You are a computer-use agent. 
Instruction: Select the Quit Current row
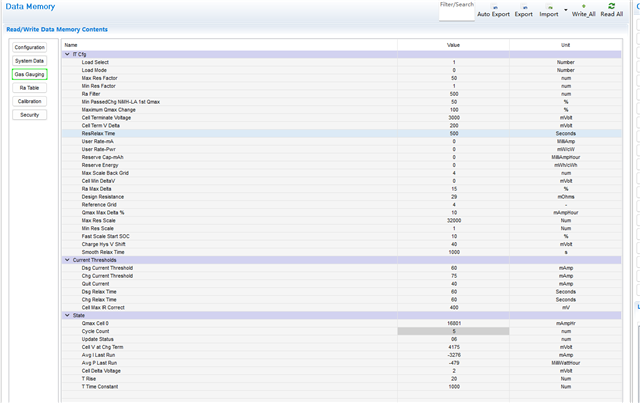[342, 284]
